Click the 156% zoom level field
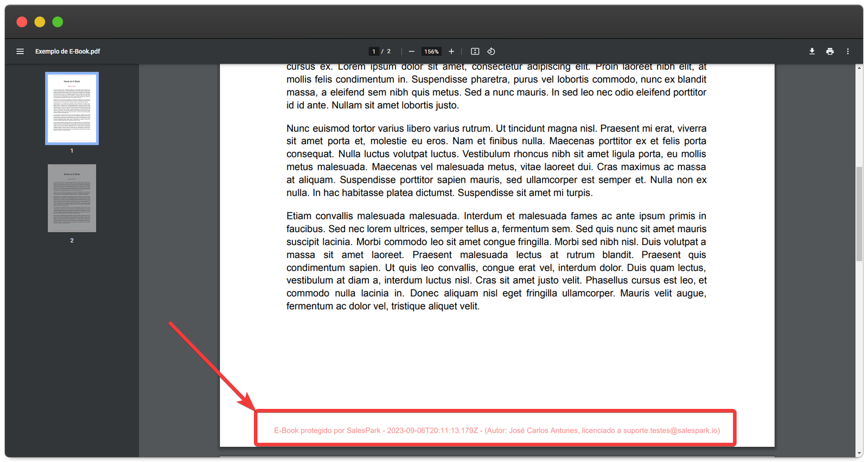Image resolution: width=868 pixels, height=462 pixels. [431, 52]
